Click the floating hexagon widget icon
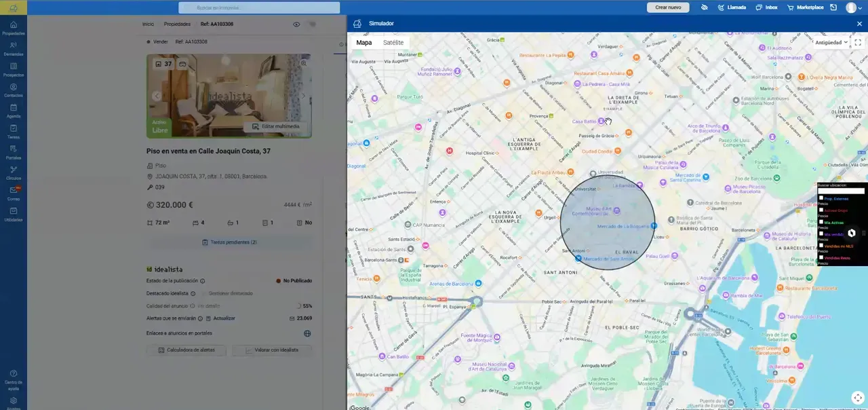The width and height of the screenshot is (868, 410). [852, 233]
